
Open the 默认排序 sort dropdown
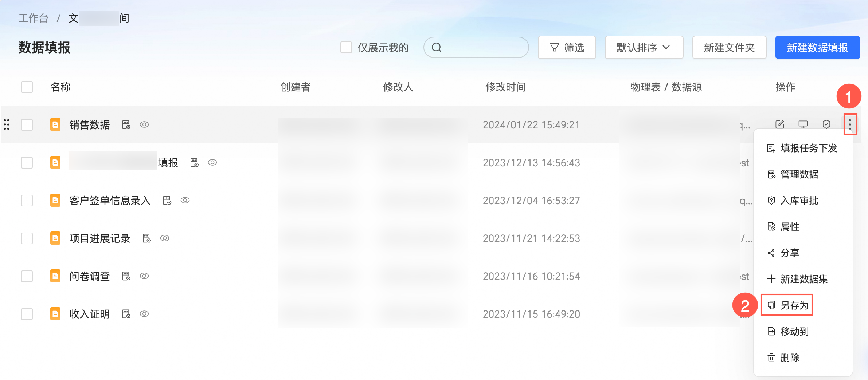[x=644, y=47]
